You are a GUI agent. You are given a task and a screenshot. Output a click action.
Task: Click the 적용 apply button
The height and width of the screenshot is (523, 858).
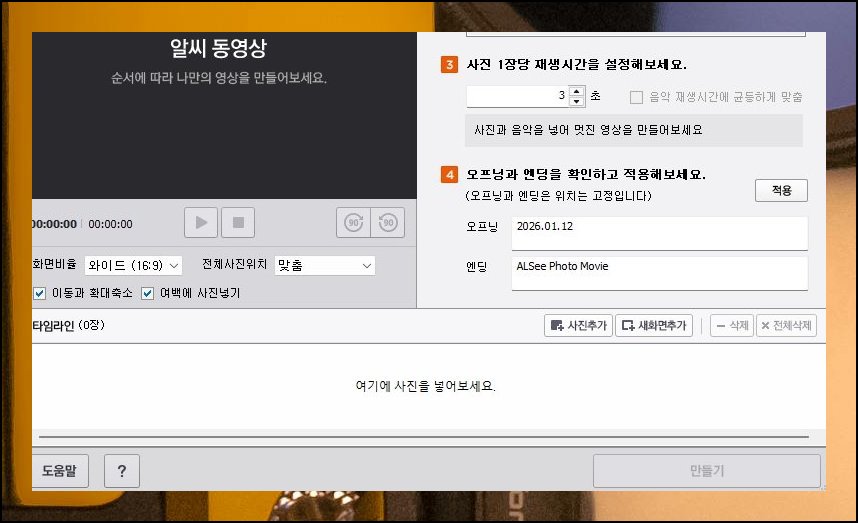click(781, 190)
